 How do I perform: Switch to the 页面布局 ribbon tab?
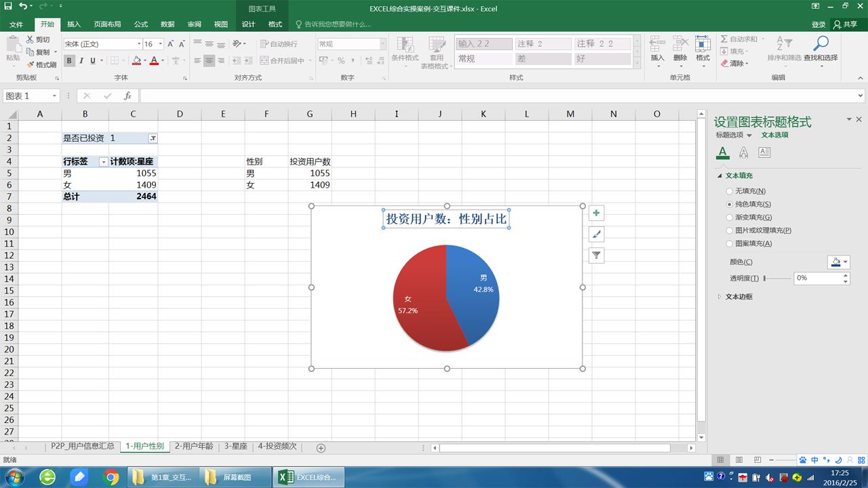pos(107,24)
